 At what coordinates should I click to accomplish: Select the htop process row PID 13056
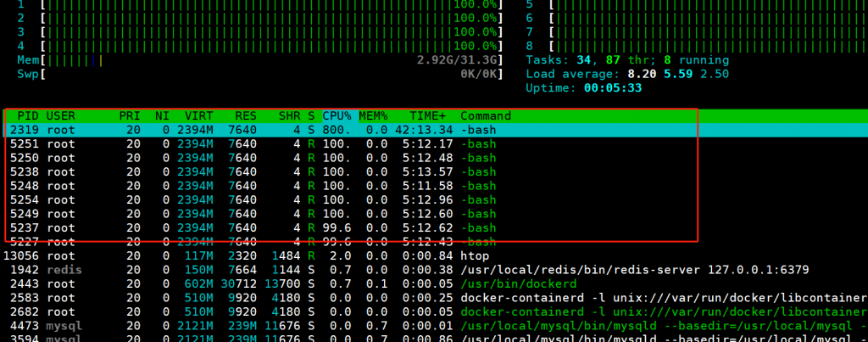pos(254,255)
